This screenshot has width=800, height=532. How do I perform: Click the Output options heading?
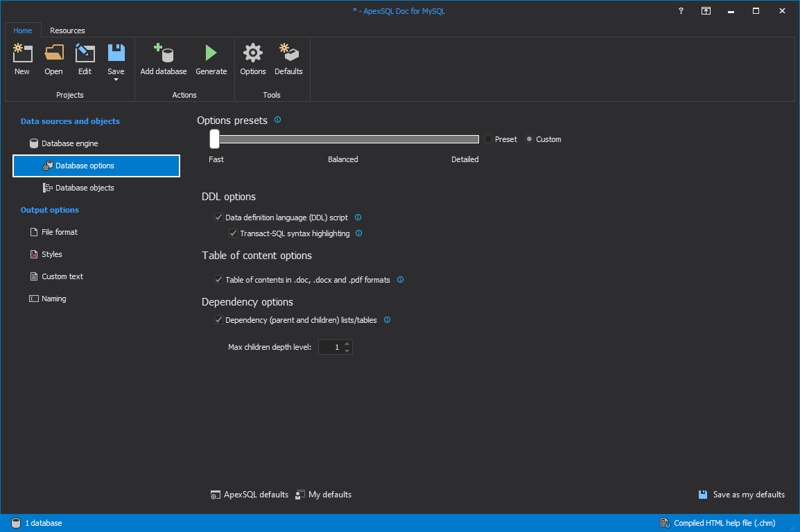(50, 210)
